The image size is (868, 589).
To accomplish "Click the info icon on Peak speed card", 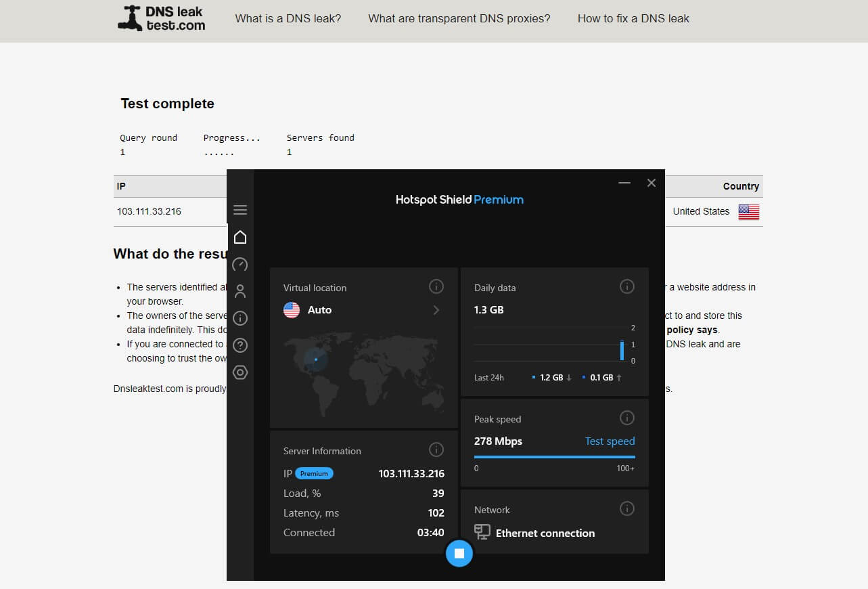I will pos(627,418).
